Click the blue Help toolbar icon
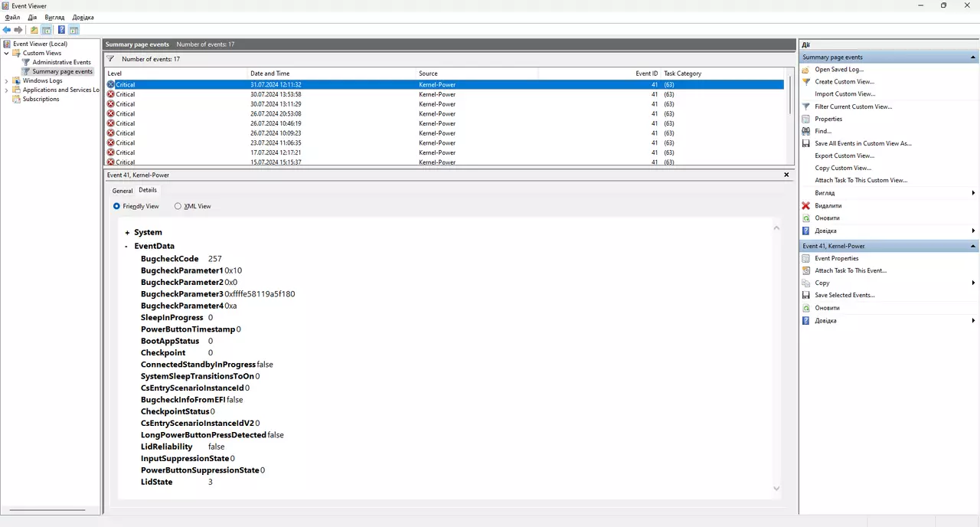The width and height of the screenshot is (980, 527). [61, 30]
